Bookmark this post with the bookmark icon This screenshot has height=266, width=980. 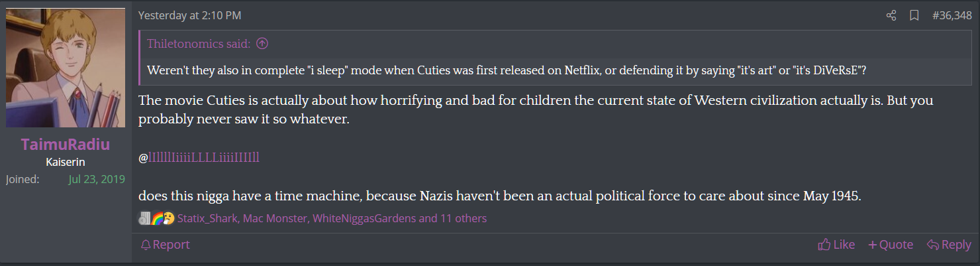pyautogui.click(x=914, y=15)
